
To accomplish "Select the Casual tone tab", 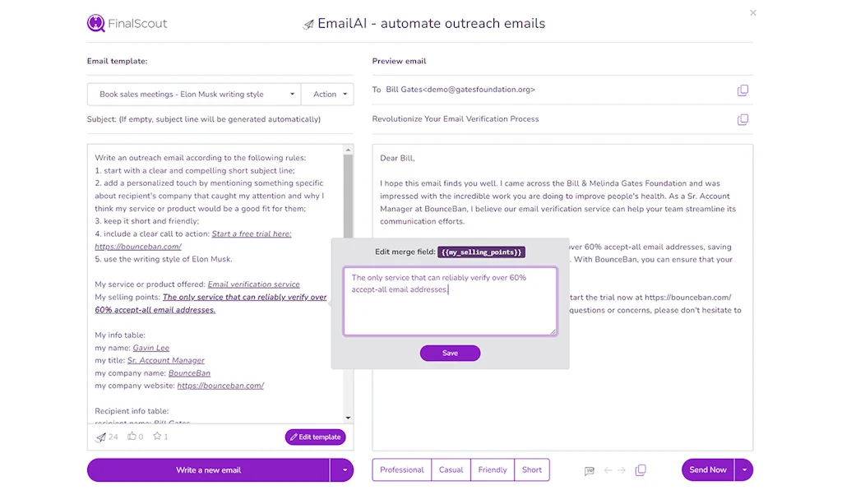I will 451,470.
